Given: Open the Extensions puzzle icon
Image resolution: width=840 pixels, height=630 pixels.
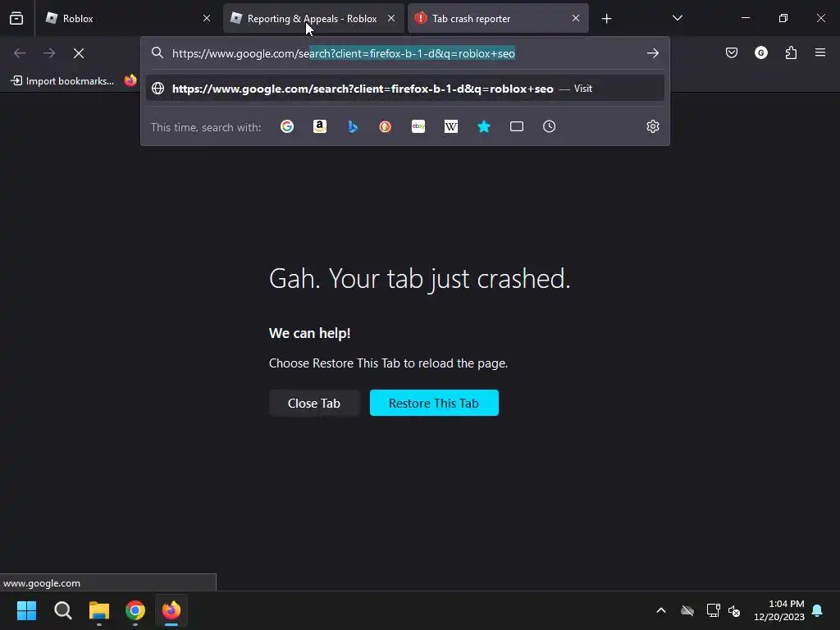Looking at the screenshot, I should pyautogui.click(x=791, y=52).
